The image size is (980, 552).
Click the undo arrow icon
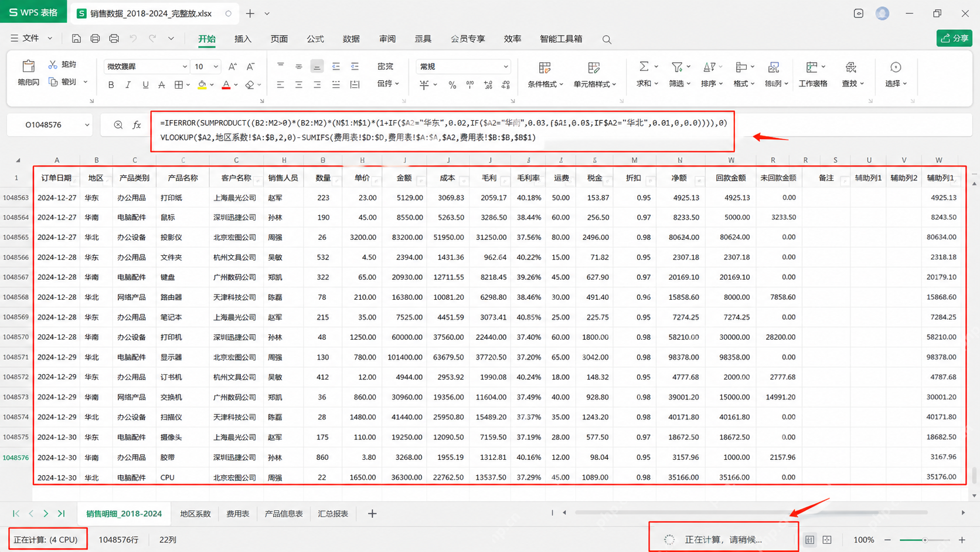tap(133, 39)
